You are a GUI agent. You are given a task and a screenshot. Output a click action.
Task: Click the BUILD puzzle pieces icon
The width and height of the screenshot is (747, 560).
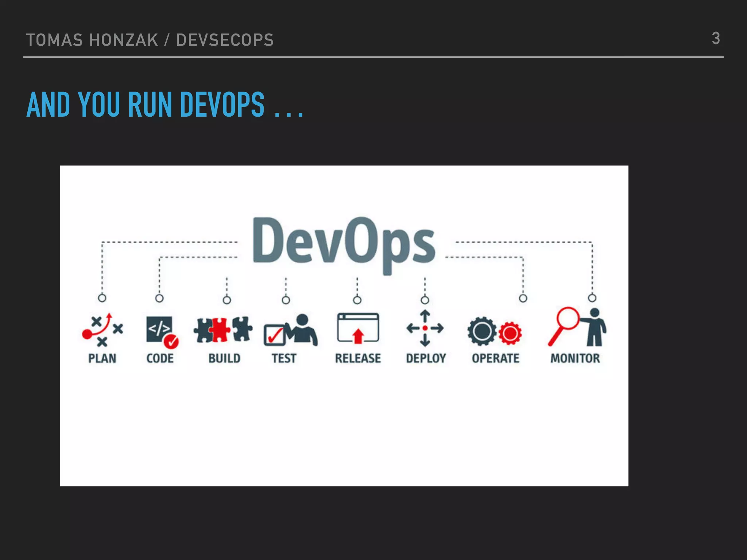[x=223, y=329]
